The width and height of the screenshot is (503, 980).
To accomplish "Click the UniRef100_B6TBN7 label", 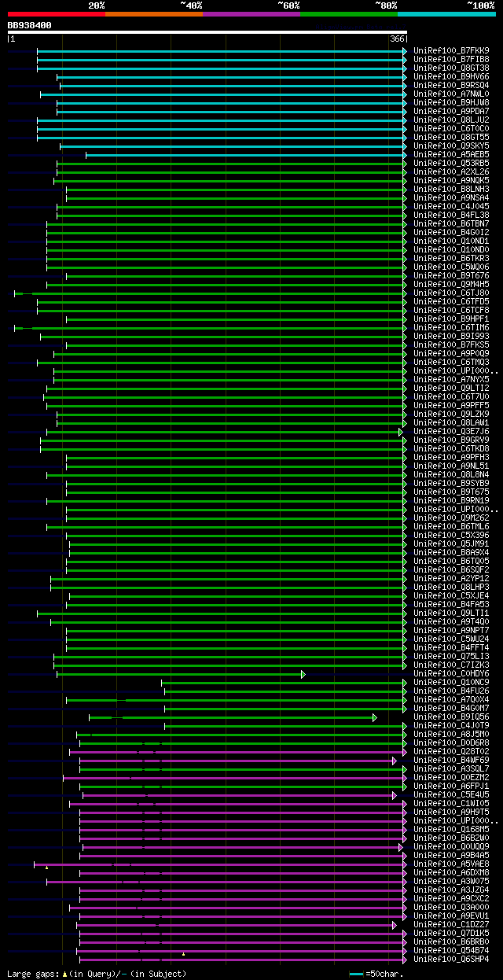I will (451, 223).
